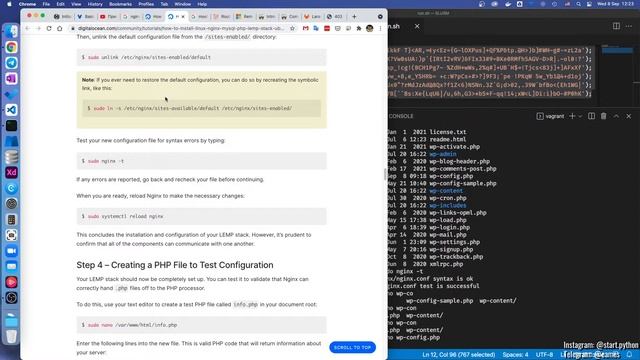Viewport: 640px width, 360px height.
Task: Click Spaces: 4 indentation in status bar
Action: (515, 355)
